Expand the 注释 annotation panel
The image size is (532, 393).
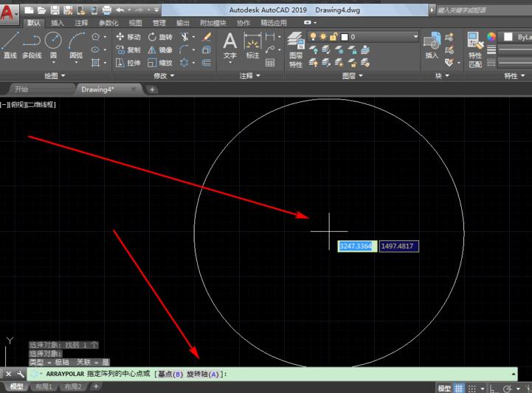click(x=249, y=76)
